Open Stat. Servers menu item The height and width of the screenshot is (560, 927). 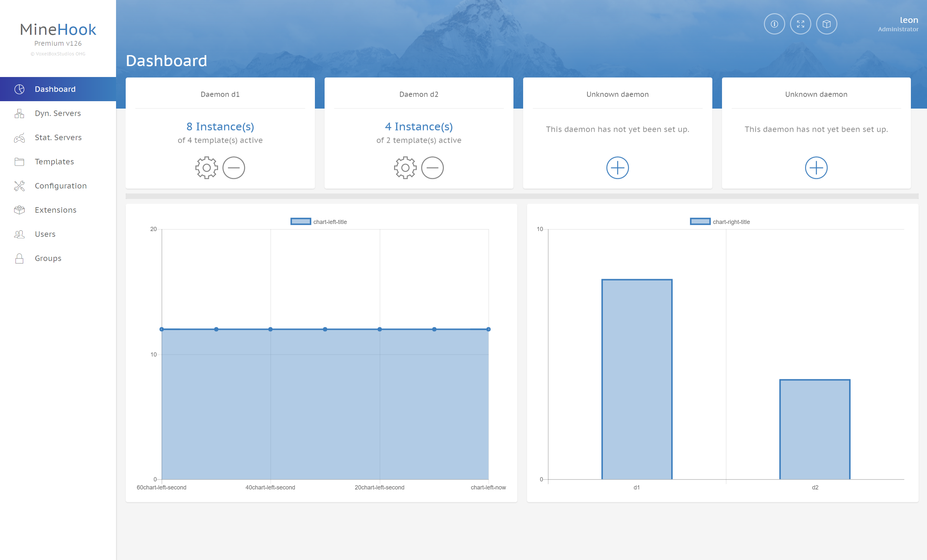[58, 137]
